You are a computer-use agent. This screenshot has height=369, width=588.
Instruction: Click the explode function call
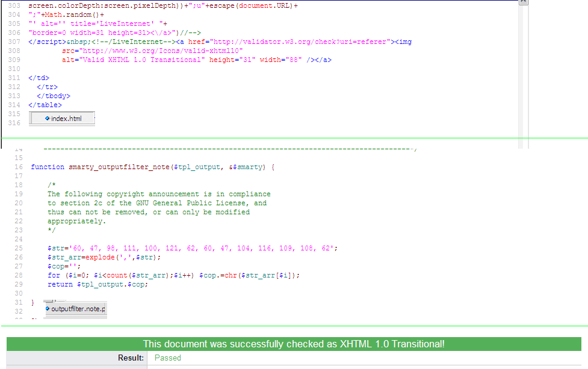[100, 257]
